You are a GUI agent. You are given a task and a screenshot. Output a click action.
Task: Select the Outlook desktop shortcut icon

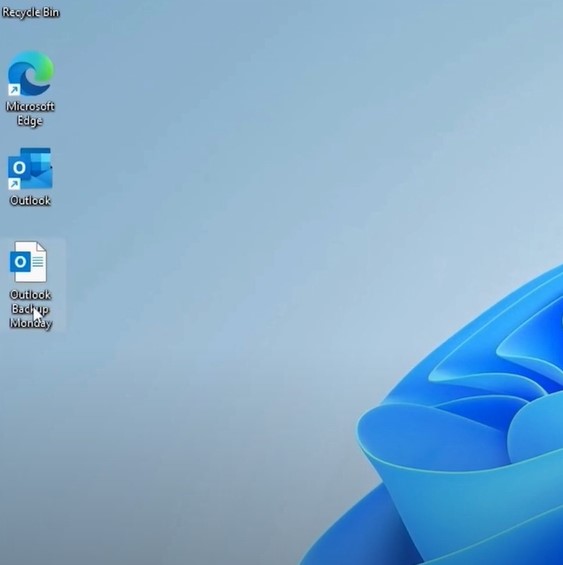click(30, 168)
